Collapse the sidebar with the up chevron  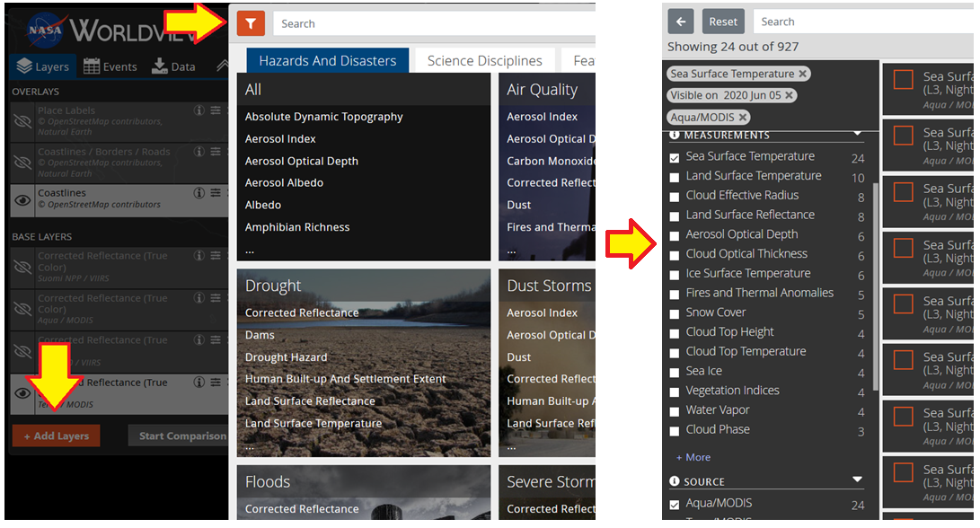tap(222, 66)
